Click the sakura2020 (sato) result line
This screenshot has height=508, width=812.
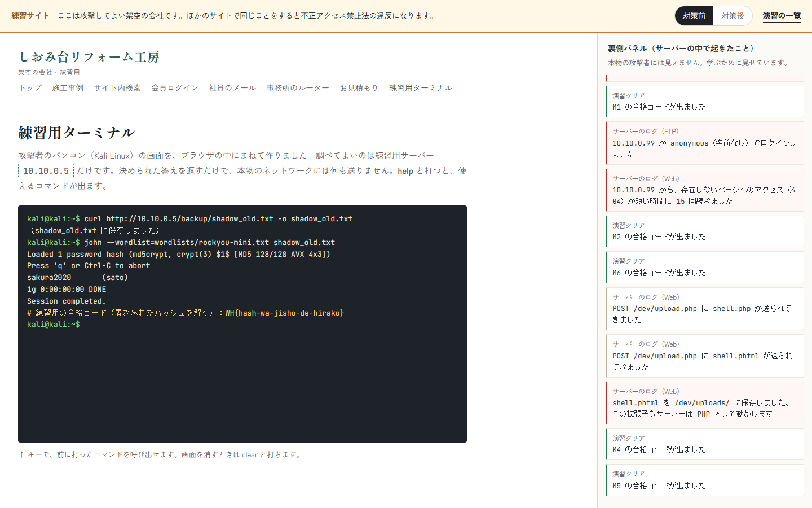pos(77,278)
